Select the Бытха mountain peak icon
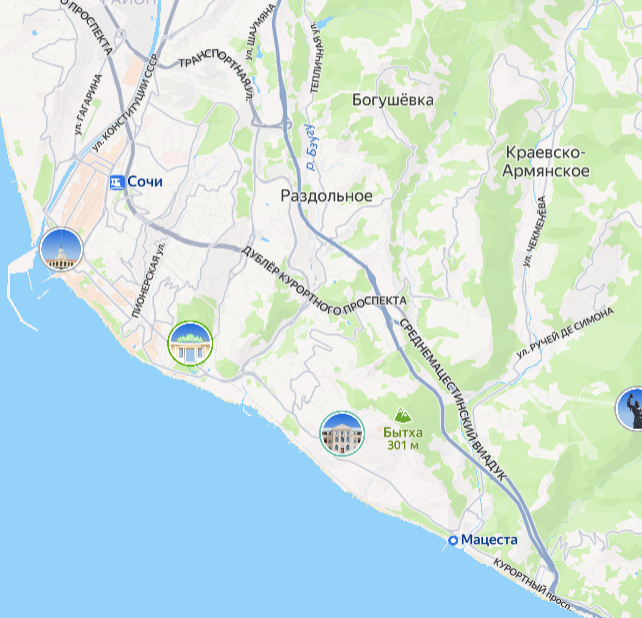 point(403,415)
